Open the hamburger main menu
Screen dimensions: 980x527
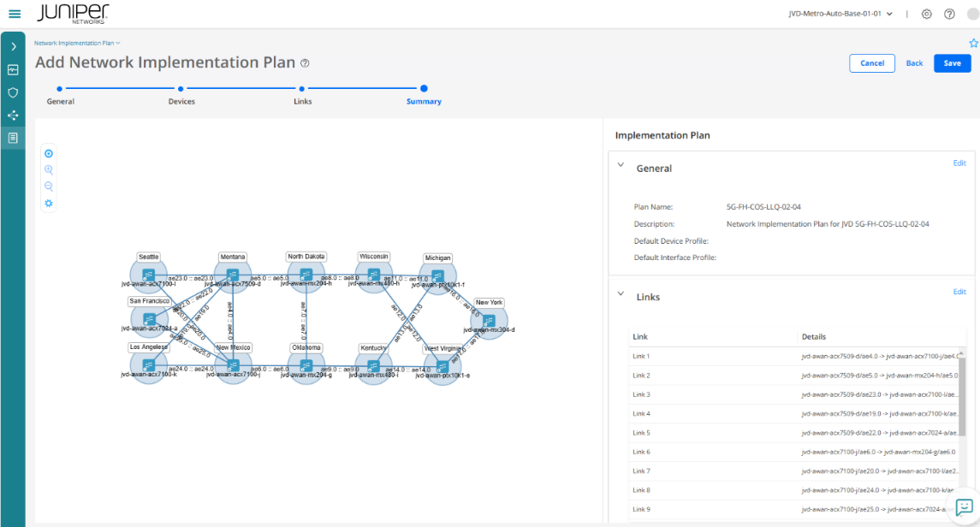(15, 15)
